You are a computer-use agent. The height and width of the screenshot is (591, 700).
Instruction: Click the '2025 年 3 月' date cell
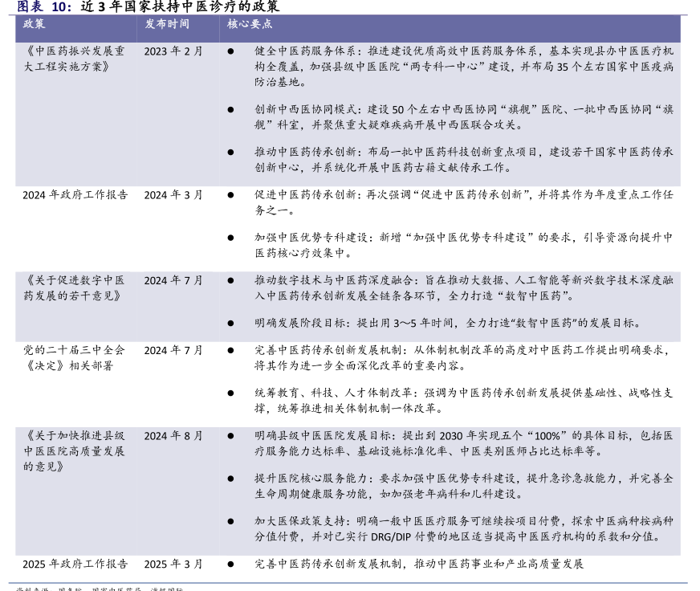[173, 565]
